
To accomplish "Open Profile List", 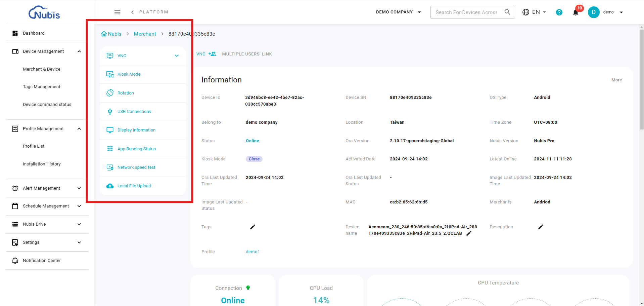I will point(34,146).
